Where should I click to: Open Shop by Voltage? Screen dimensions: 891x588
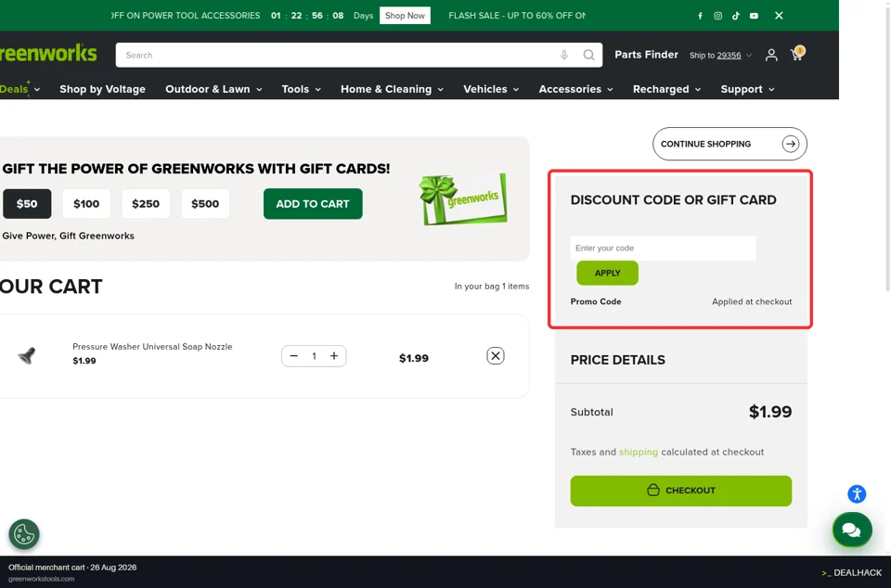click(102, 89)
